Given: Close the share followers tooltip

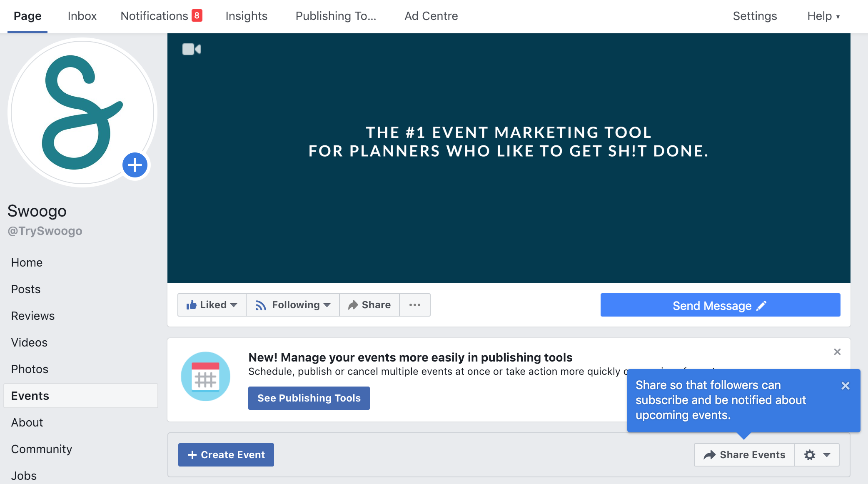Looking at the screenshot, I should (x=846, y=386).
